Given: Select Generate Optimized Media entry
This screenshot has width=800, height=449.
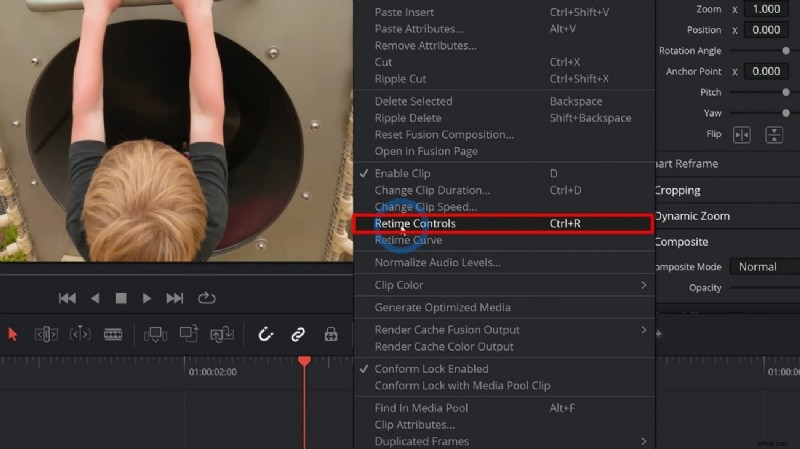Looking at the screenshot, I should [x=504, y=308].
